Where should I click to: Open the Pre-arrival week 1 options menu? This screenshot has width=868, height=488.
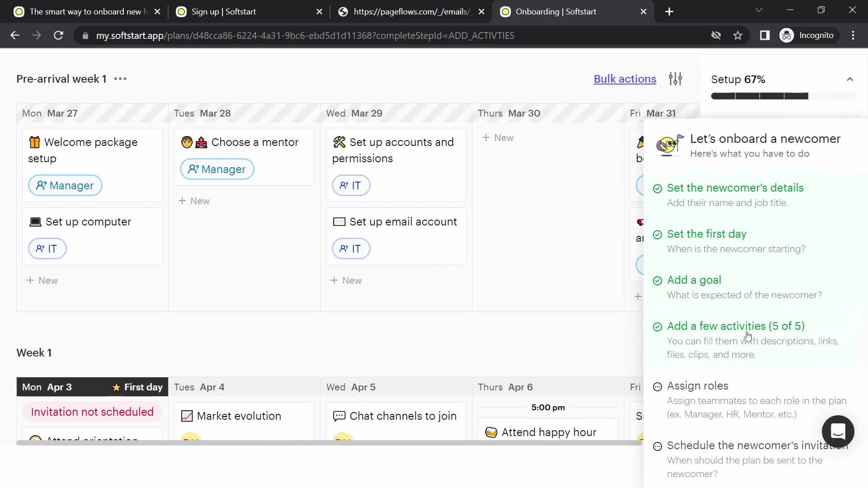coord(120,79)
